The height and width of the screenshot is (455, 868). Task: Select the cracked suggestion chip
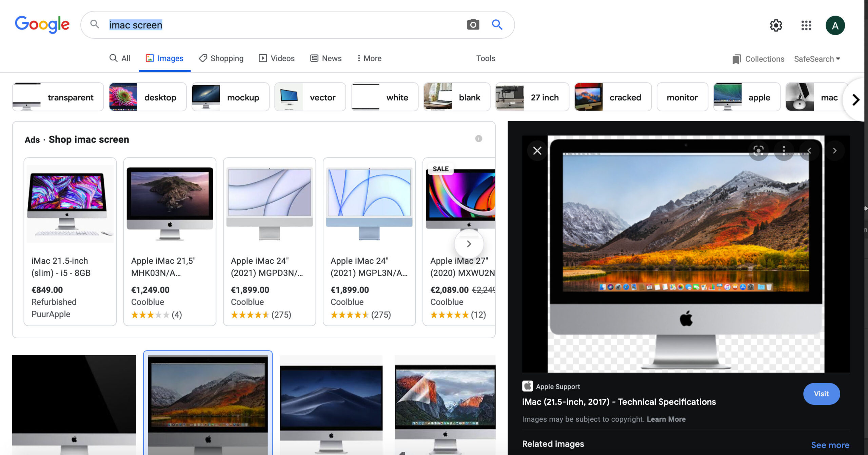[x=613, y=97]
